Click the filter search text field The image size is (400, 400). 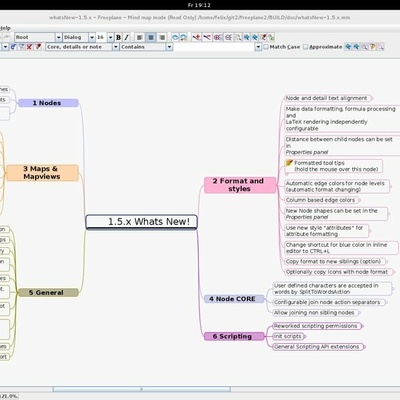[214, 47]
